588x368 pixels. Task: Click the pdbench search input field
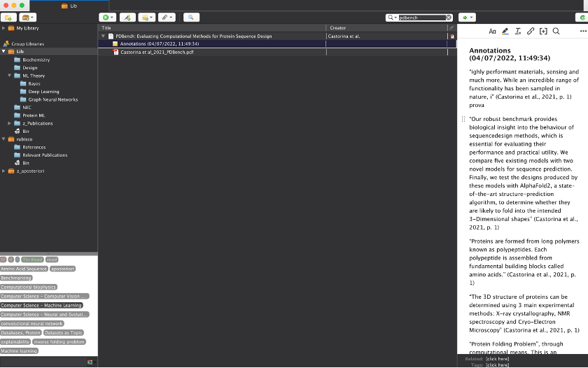pyautogui.click(x=421, y=17)
